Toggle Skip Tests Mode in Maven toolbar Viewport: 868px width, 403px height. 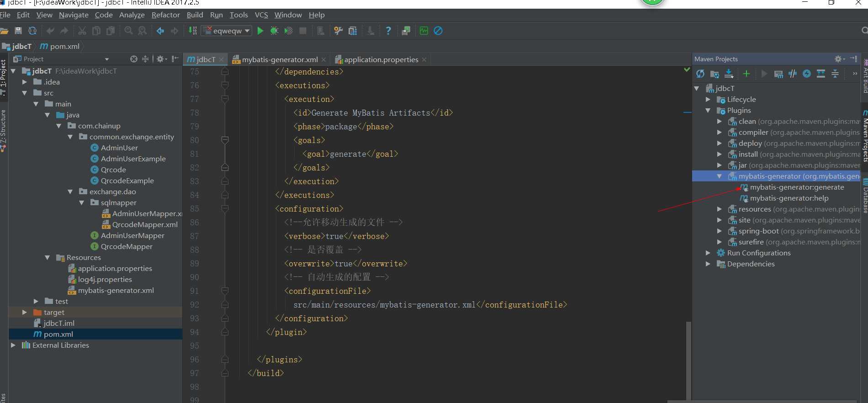807,74
